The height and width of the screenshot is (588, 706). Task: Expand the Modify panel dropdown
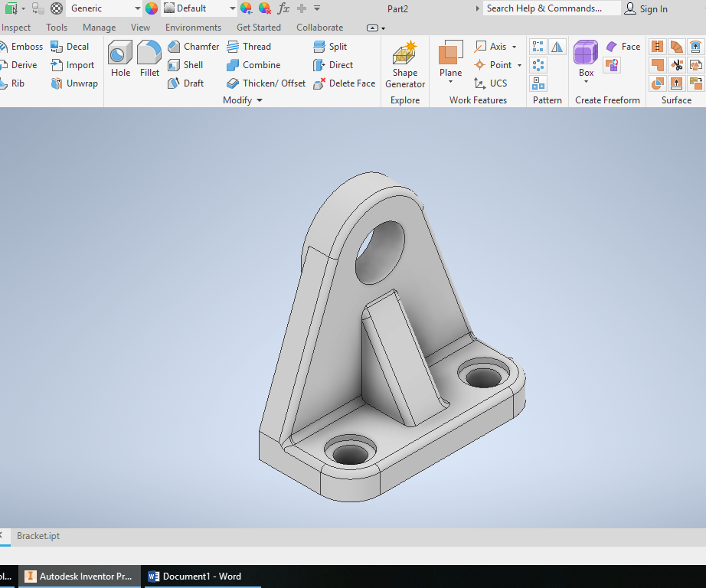258,100
